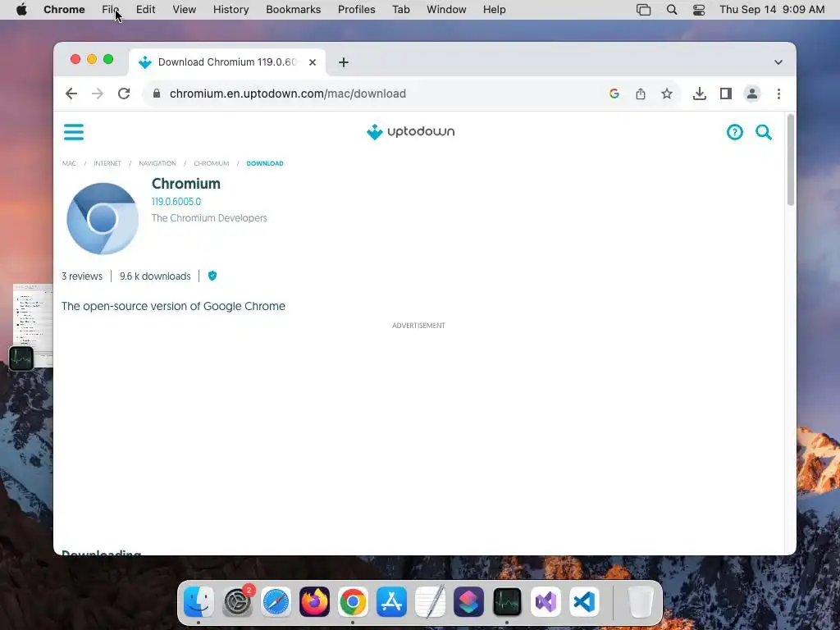Bookmark this tab with star icon
The image size is (840, 630).
(x=666, y=94)
